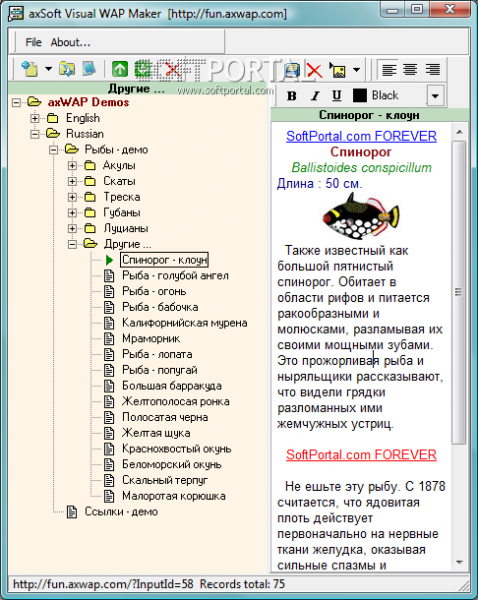Align text to the right

coord(432,70)
